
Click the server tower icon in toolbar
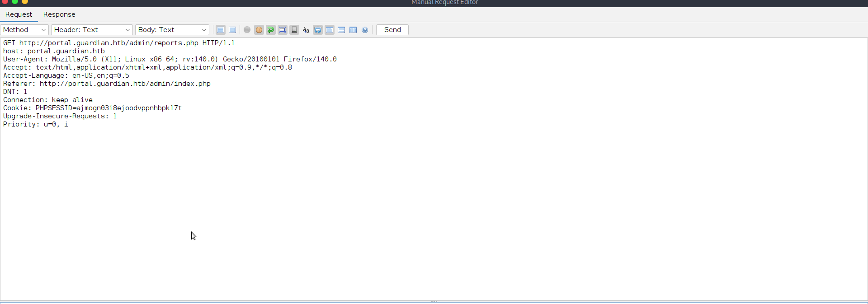(294, 30)
